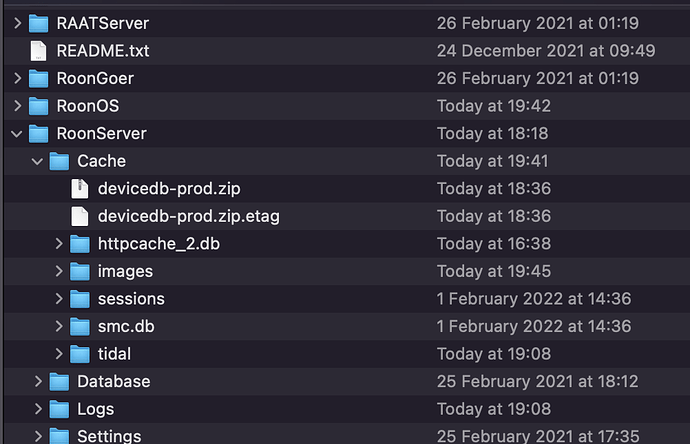
Task: Click the tidal folder icon
Action: pyautogui.click(x=80, y=354)
